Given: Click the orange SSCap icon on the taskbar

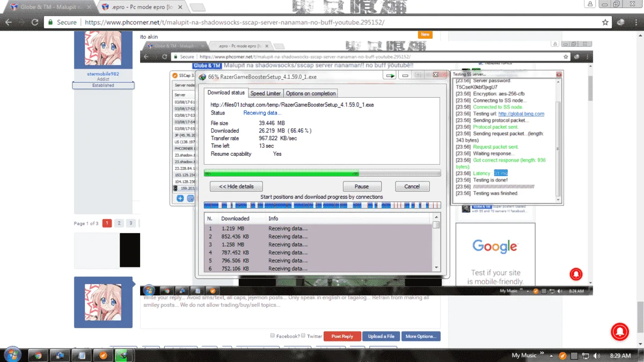Looking at the screenshot, I should (103, 355).
